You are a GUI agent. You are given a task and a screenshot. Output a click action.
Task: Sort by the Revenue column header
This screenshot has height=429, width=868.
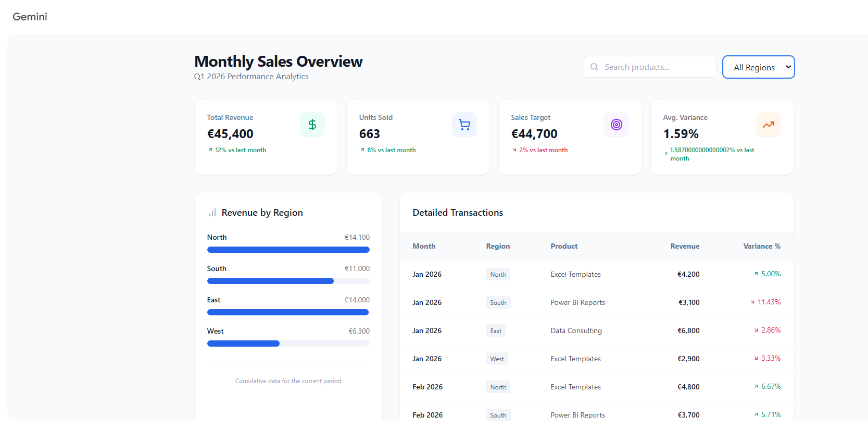(685, 246)
